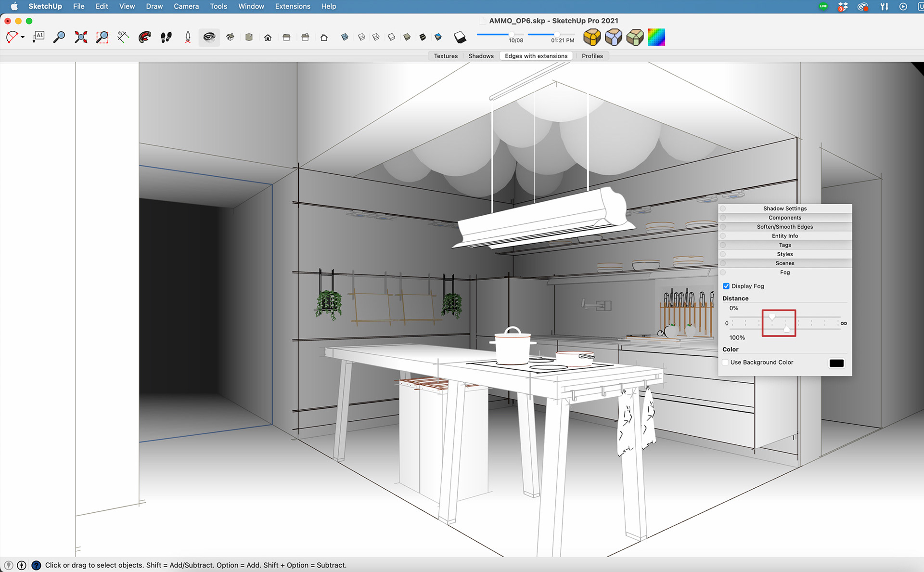
Task: Switch to Top view
Action: 249,37
